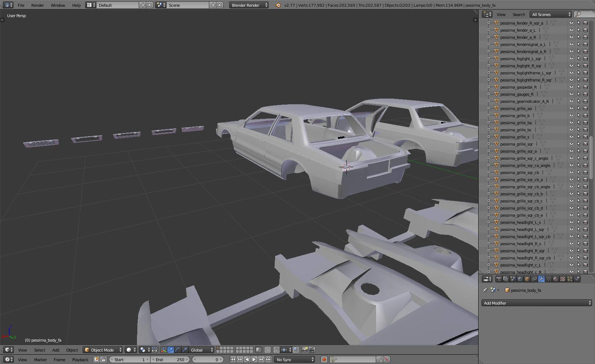Open the Add Modifier dropdown
Image resolution: width=595 pixels, height=364 pixels.
[x=536, y=303]
